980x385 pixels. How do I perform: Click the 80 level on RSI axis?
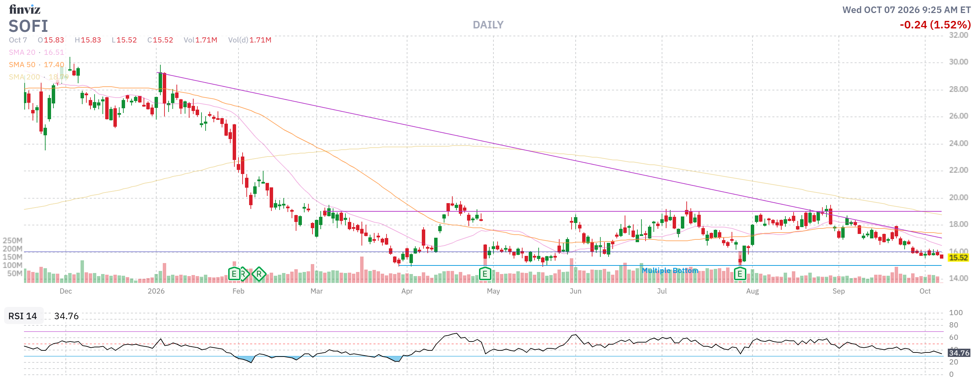[953, 325]
